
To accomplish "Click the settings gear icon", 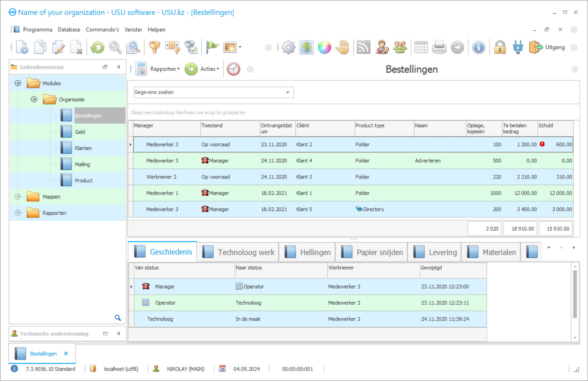I will click(288, 47).
